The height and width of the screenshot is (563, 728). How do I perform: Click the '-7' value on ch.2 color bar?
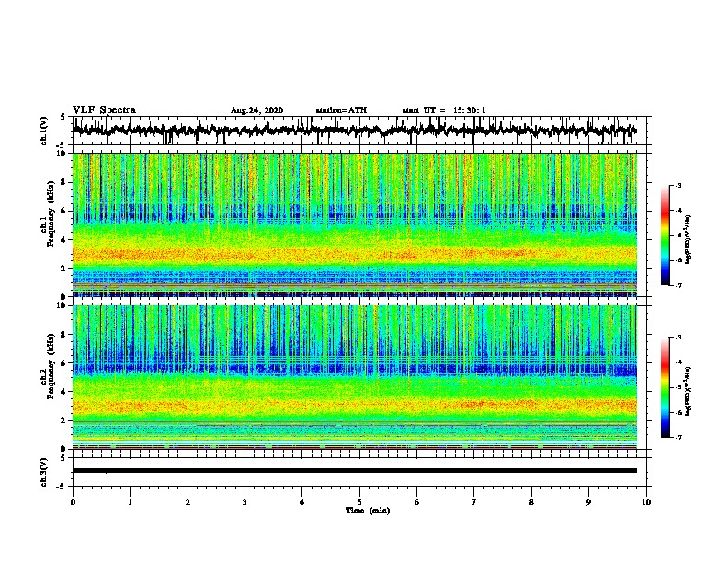[x=677, y=438]
